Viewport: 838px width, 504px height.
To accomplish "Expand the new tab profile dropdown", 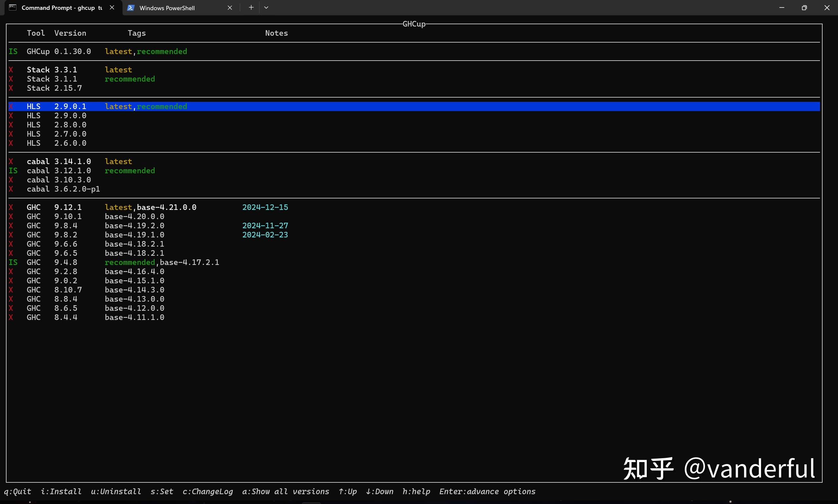I will 266,8.
